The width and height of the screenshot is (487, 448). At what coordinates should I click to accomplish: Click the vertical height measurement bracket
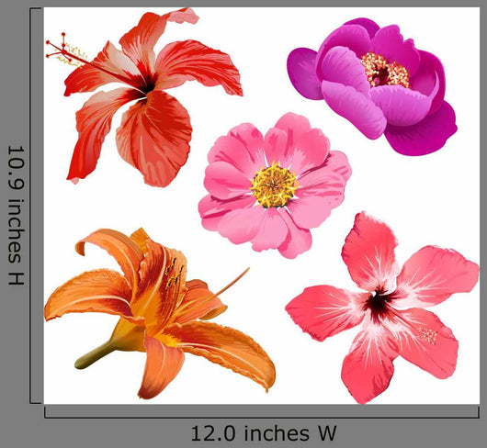[x=34, y=206]
